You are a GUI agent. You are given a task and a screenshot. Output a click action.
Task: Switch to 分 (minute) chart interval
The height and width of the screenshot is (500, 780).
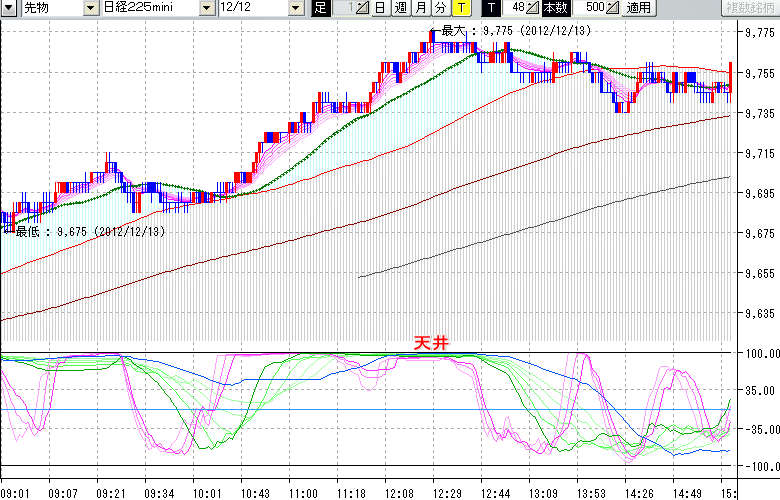(x=440, y=8)
